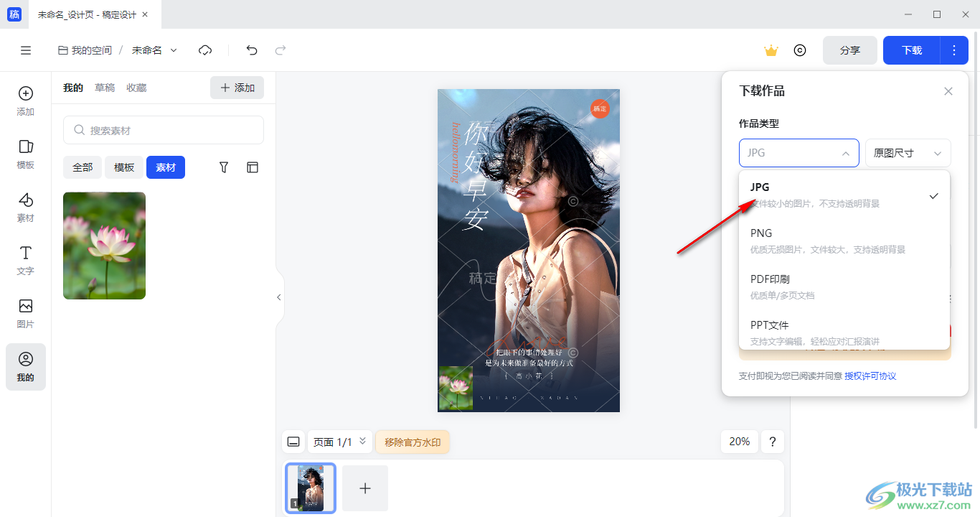Switch to the 我的 tab

[73, 88]
